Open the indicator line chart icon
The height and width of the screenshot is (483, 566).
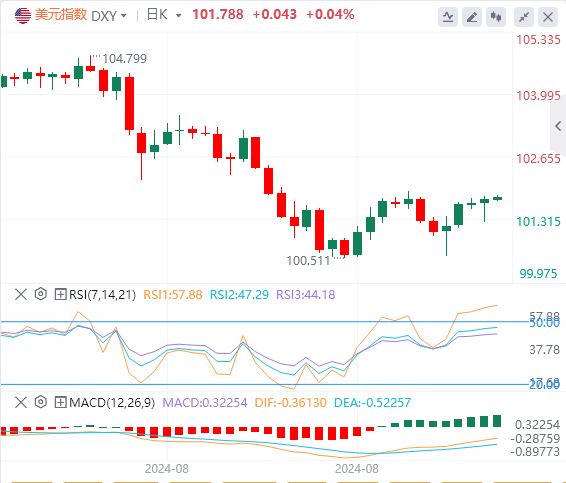pyautogui.click(x=448, y=17)
